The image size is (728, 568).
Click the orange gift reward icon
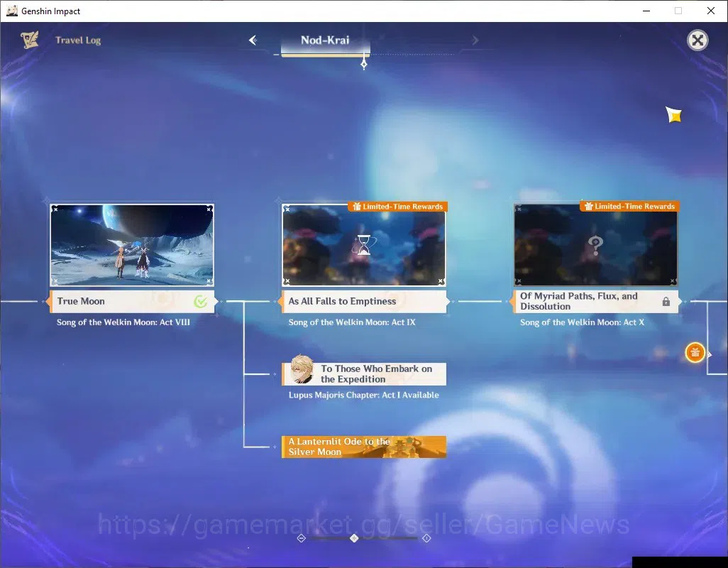coord(695,353)
